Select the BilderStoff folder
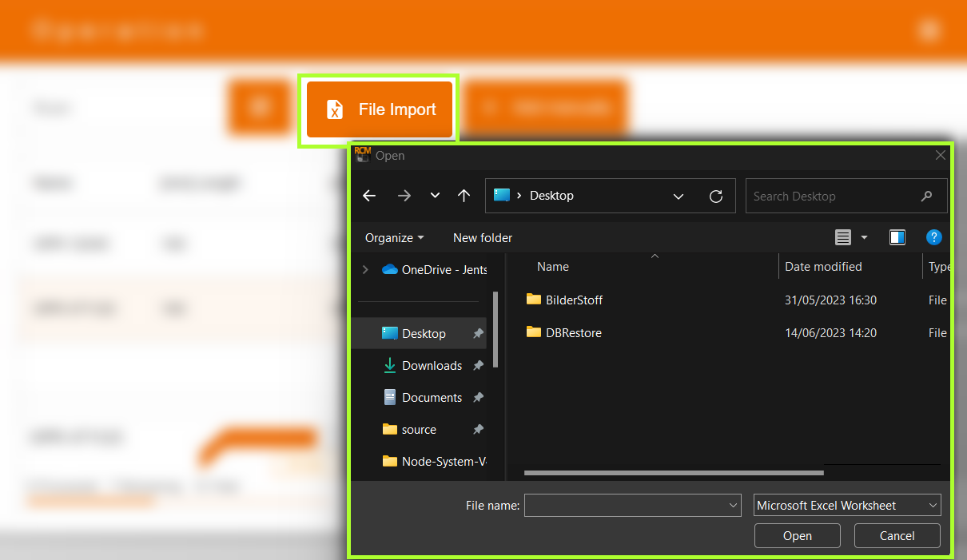967x560 pixels. 574,300
